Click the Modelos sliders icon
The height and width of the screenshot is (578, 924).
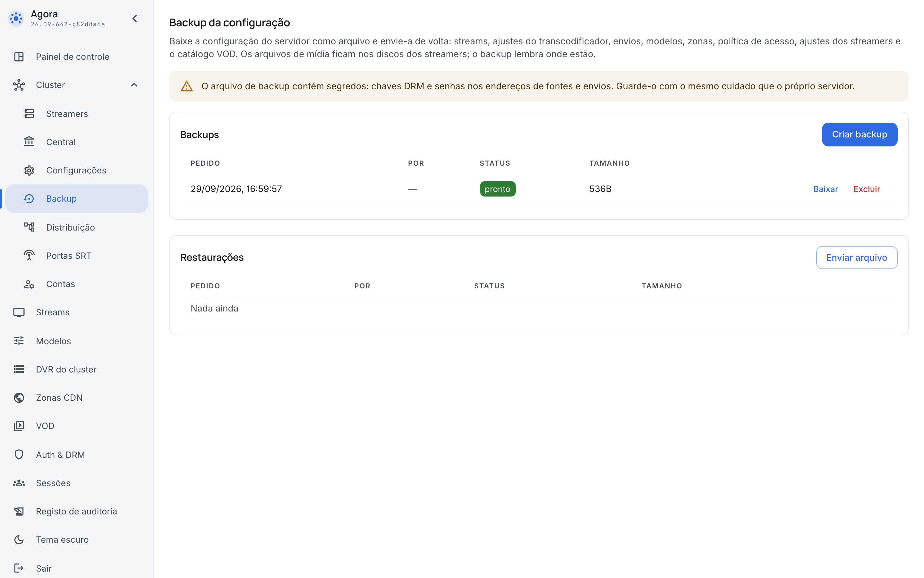(19, 341)
